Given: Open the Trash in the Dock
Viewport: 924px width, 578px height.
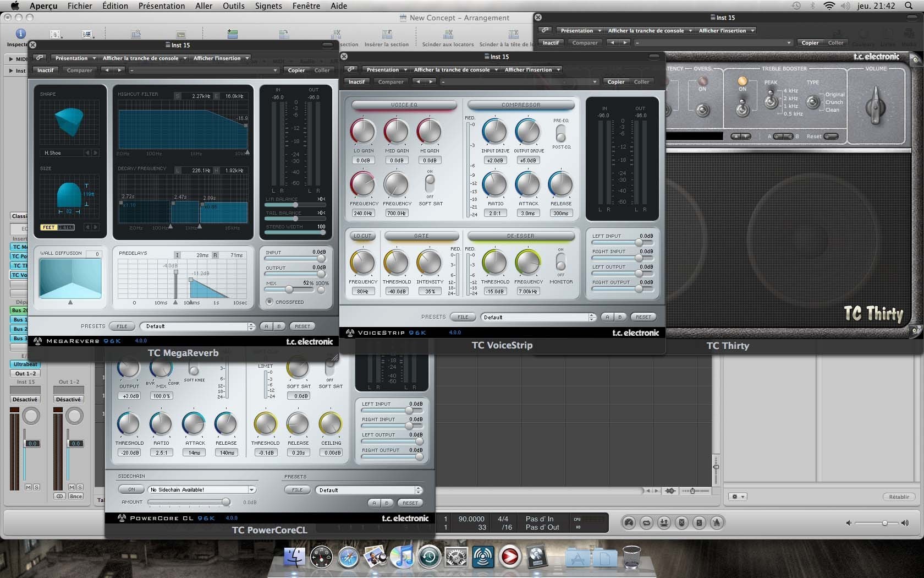Looking at the screenshot, I should [x=632, y=557].
